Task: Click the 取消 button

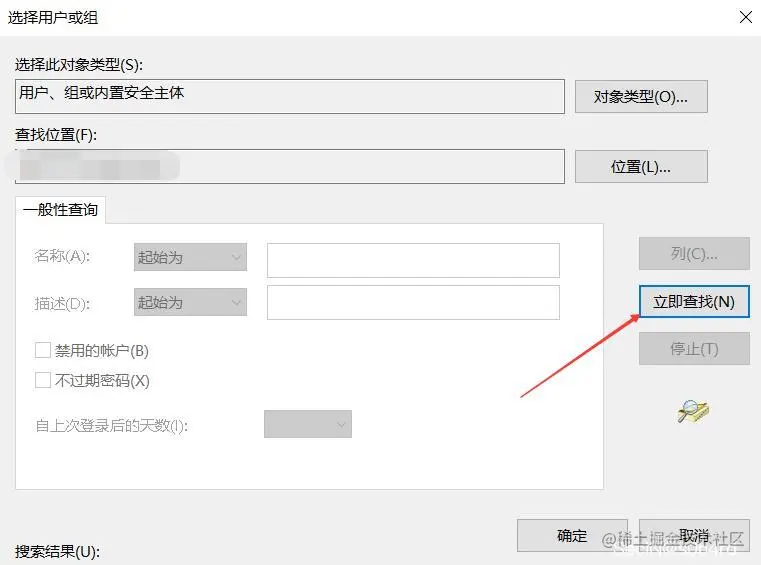Action: [x=694, y=535]
